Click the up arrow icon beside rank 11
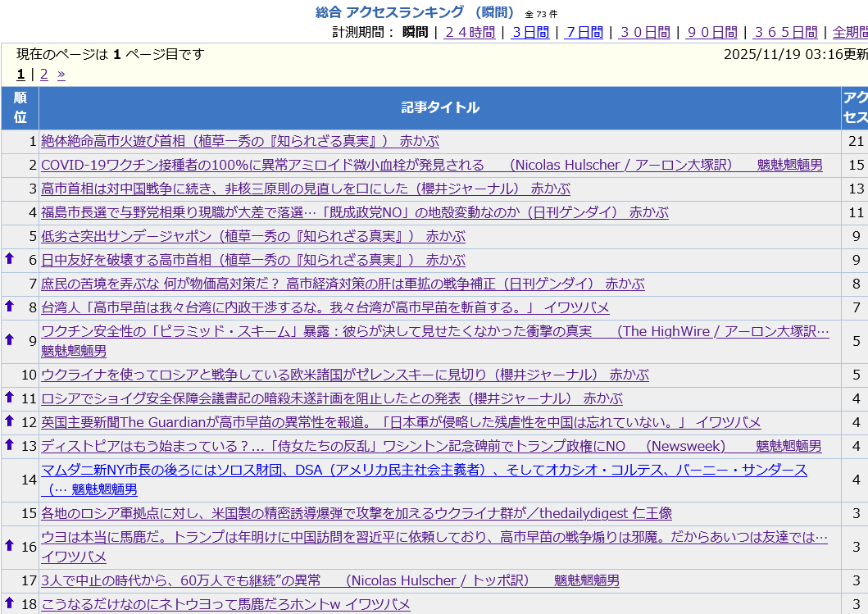868x614 pixels. [x=10, y=398]
